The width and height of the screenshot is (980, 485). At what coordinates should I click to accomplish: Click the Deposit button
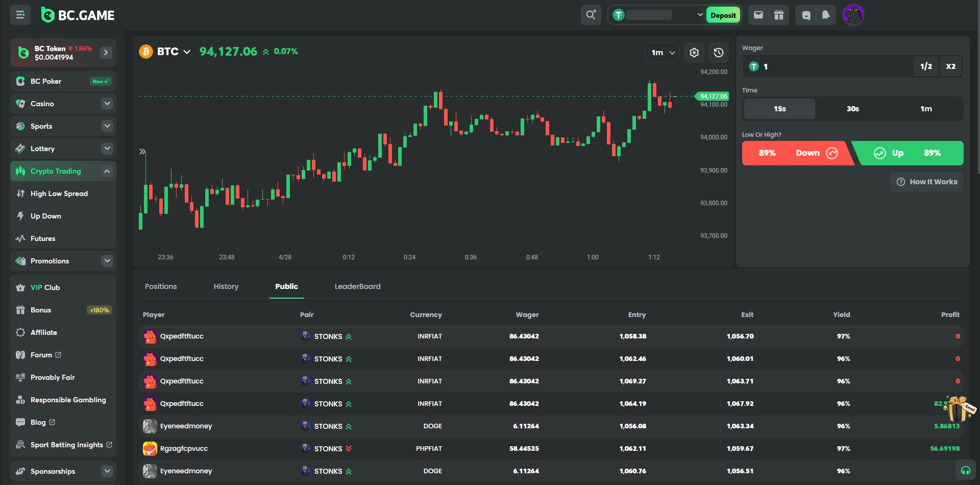click(723, 15)
